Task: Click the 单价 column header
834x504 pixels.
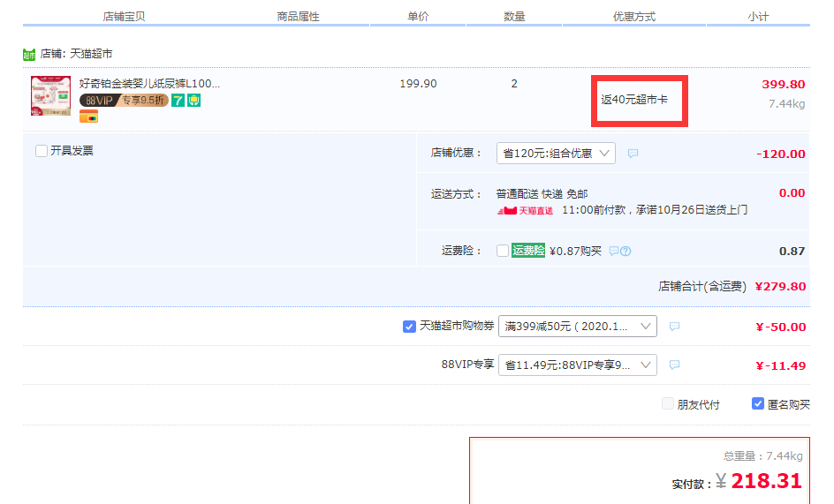Action: [x=418, y=17]
